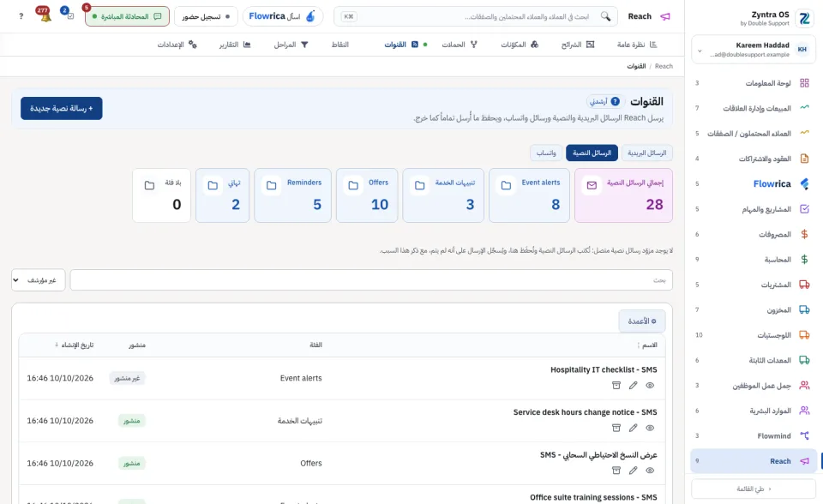The height and width of the screenshot is (504, 823).
Task: Open the غير مؤرشف filter dropdown
Action: 39,279
